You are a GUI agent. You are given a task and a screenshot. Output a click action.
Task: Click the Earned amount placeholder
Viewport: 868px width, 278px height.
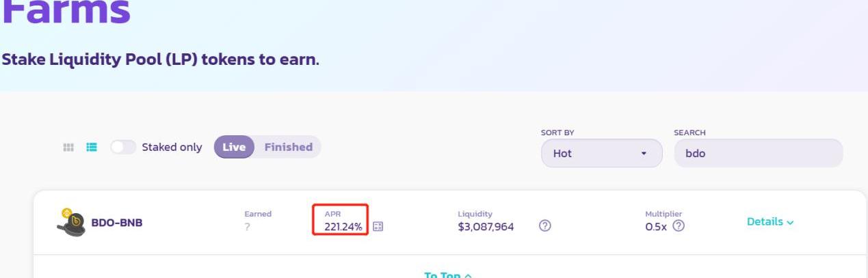[x=247, y=227]
